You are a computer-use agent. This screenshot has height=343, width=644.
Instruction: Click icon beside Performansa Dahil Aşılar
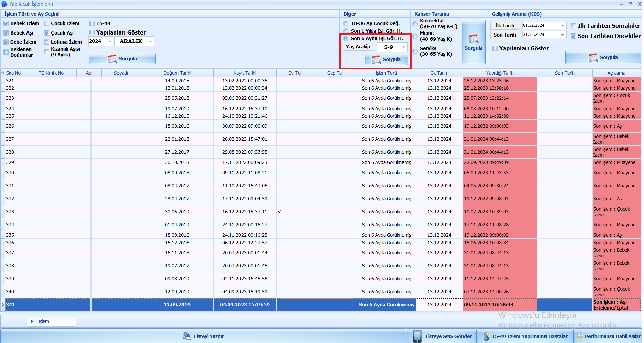[580, 336]
